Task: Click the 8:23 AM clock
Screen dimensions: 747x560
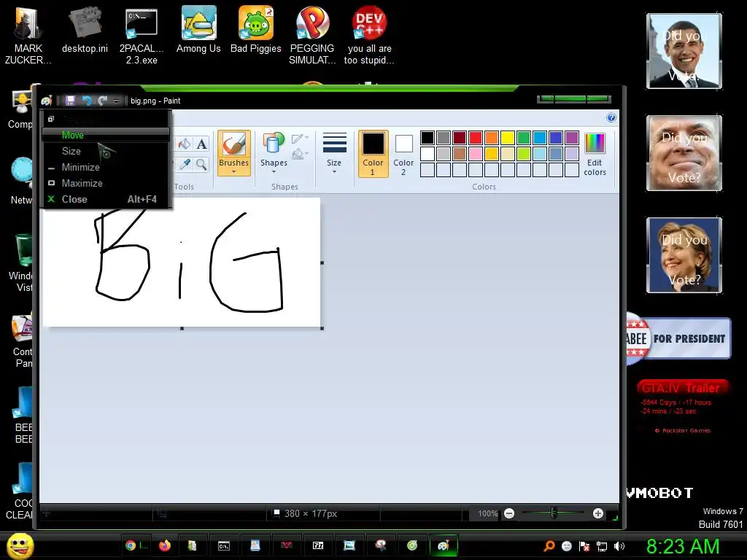Action: (683, 546)
